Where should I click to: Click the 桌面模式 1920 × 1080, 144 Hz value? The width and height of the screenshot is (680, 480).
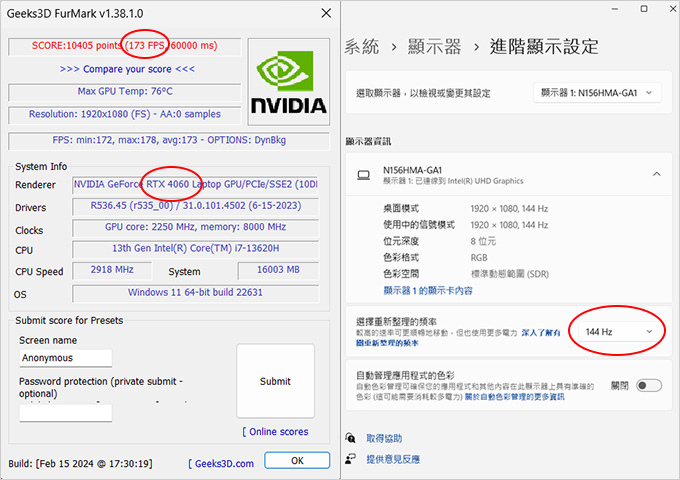[x=509, y=209]
